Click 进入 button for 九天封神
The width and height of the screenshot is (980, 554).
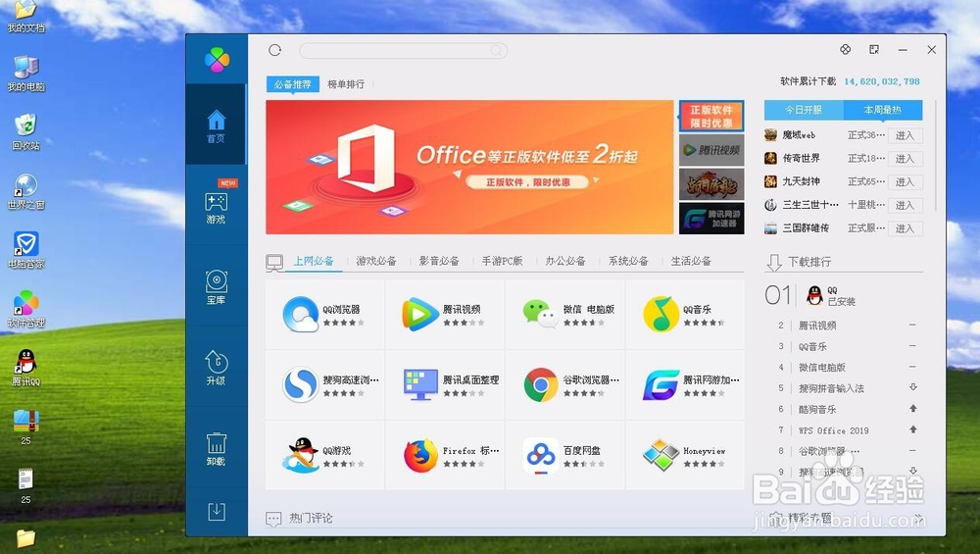click(905, 181)
